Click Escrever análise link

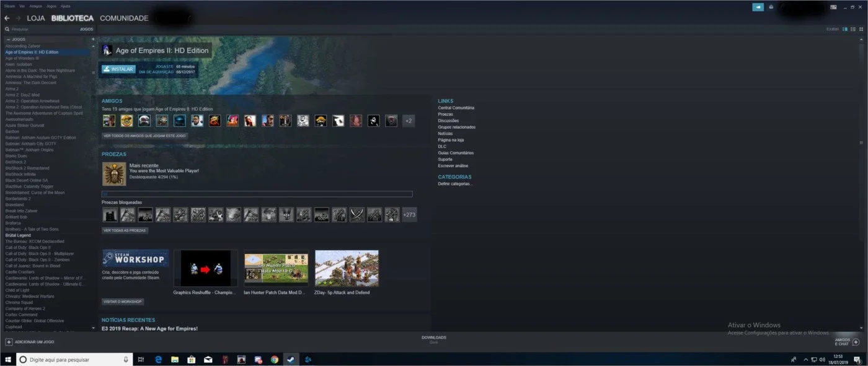coord(453,166)
